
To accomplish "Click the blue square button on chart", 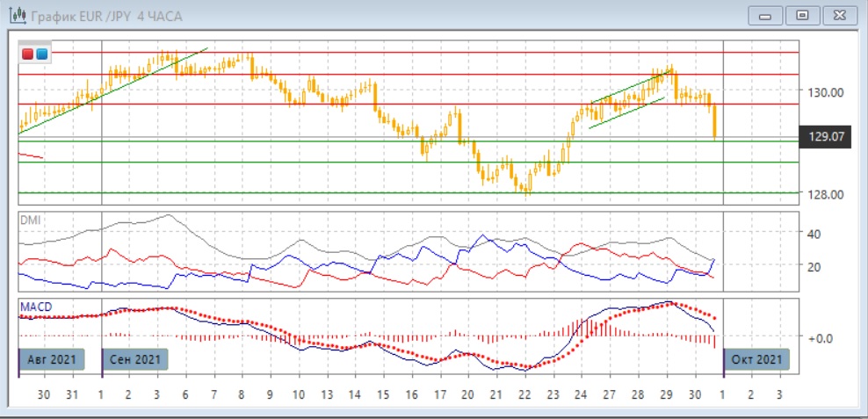I will 41,54.
